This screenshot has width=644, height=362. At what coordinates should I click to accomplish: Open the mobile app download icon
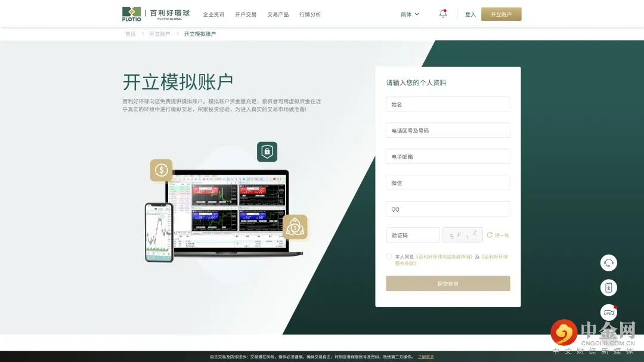(608, 287)
